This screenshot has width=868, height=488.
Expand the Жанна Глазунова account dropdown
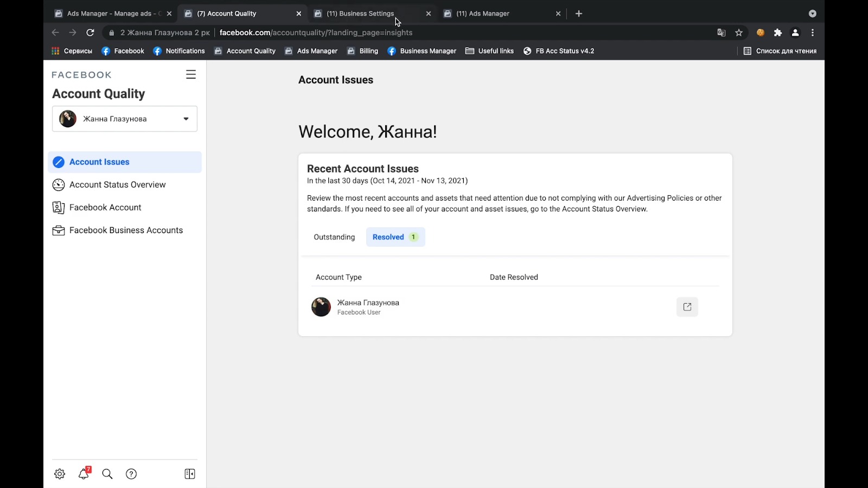pos(125,119)
